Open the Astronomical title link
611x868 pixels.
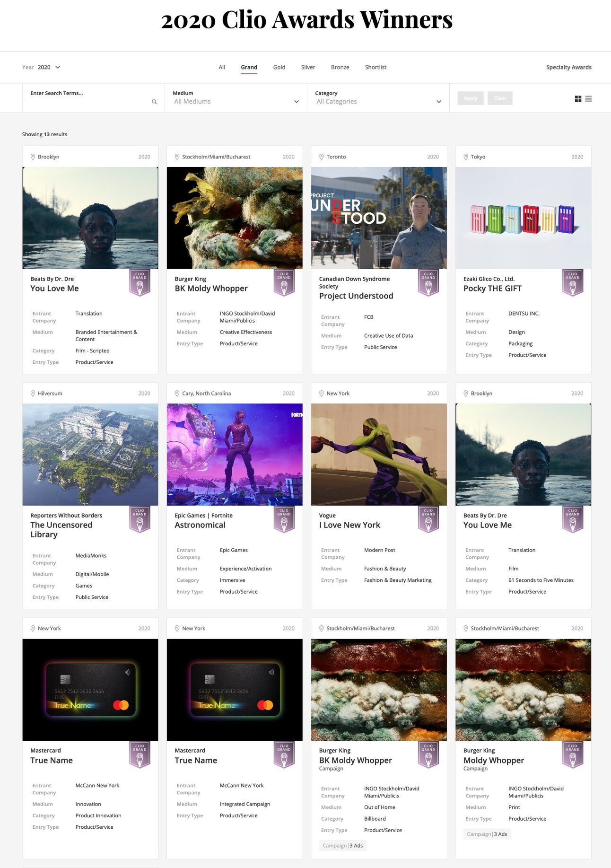pyautogui.click(x=200, y=525)
